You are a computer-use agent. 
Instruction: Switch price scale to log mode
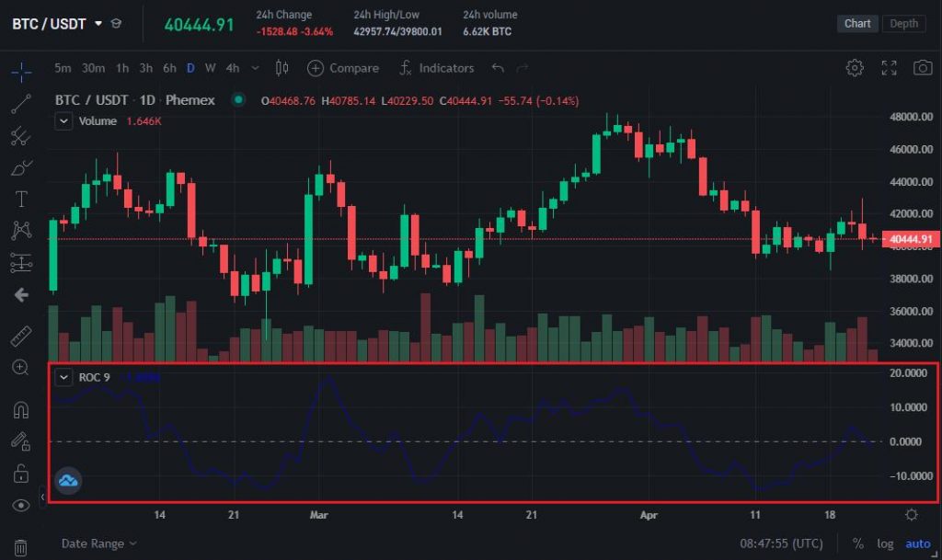[884, 543]
